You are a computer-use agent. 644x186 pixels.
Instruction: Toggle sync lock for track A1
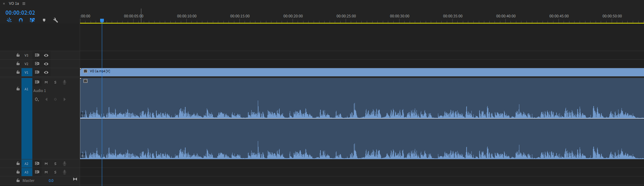pos(37,82)
